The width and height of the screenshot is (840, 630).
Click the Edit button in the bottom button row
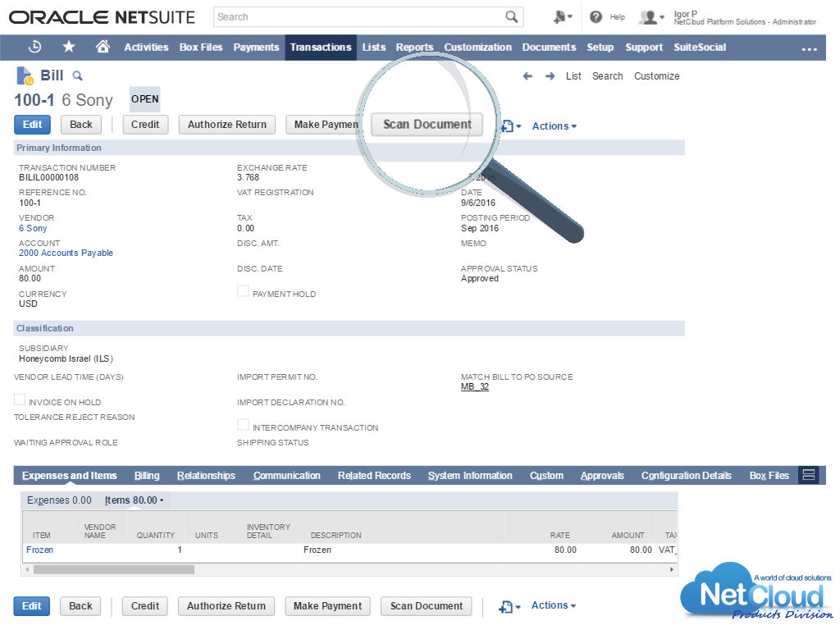click(32, 606)
